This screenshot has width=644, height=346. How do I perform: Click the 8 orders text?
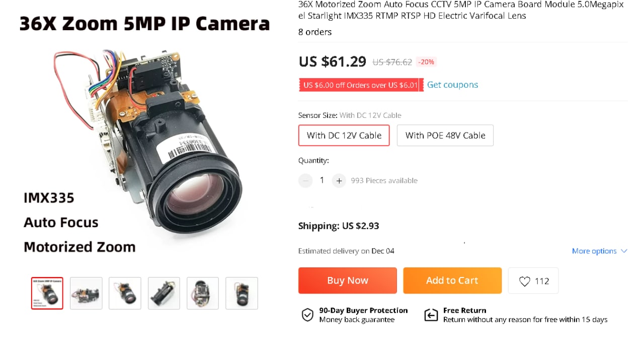(315, 32)
